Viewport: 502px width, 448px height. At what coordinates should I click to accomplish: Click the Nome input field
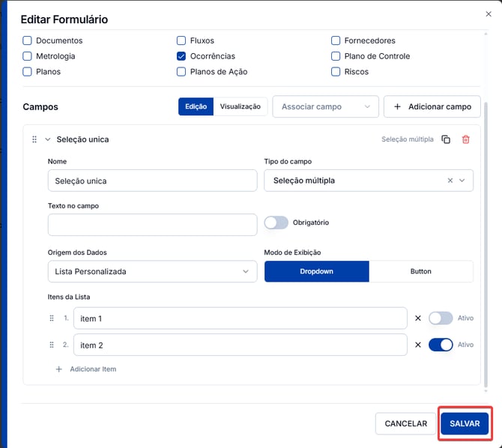[x=152, y=181]
